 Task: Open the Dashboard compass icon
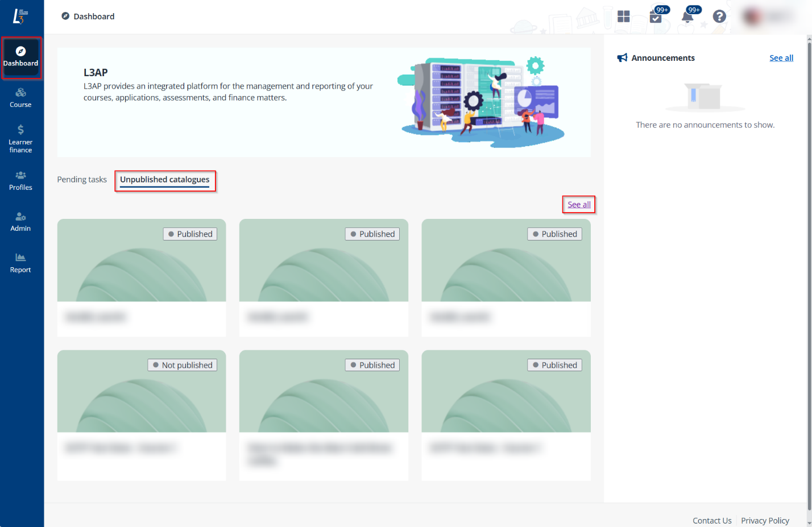pyautogui.click(x=20, y=52)
